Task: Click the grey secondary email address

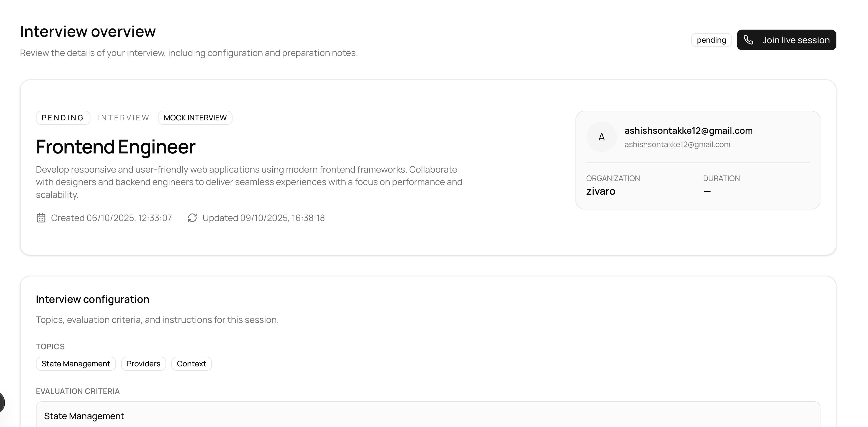Action: [x=677, y=144]
